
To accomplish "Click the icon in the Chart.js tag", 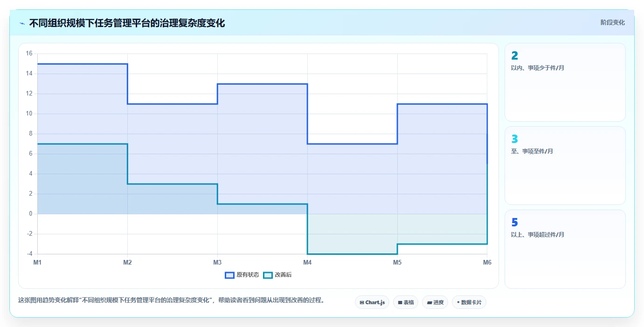I will point(362,303).
